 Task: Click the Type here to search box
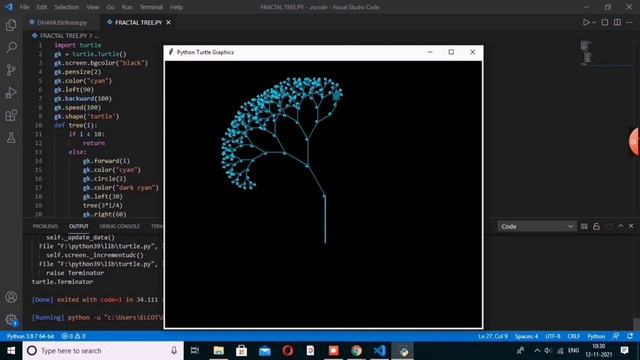click(102, 351)
